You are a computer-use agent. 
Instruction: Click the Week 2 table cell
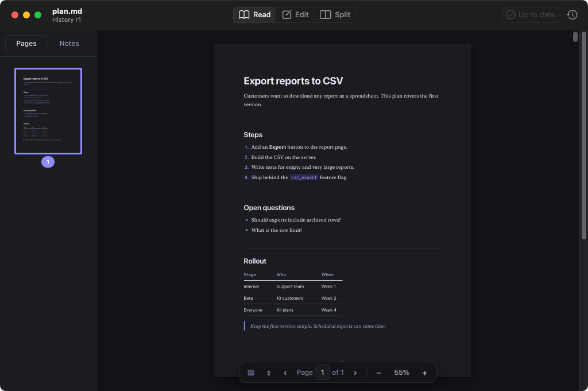[329, 299]
